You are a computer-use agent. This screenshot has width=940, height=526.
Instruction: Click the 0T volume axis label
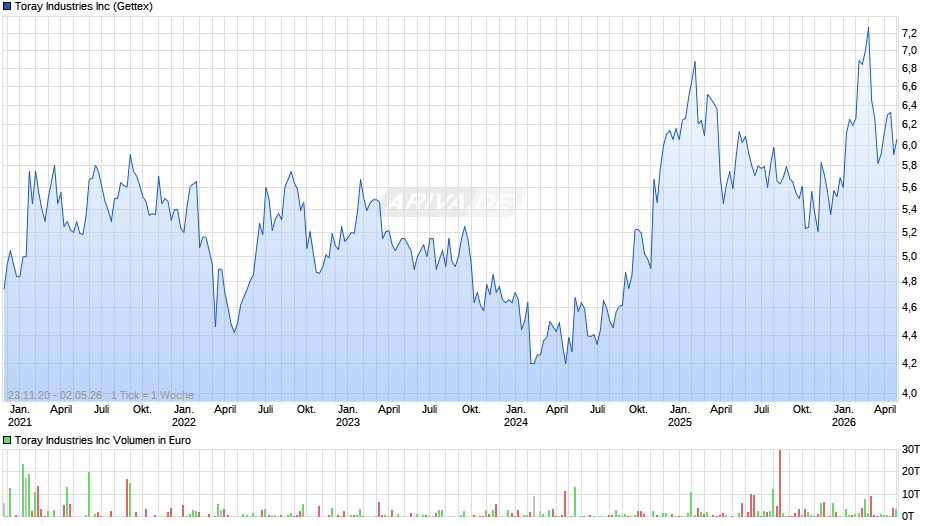(x=908, y=516)
